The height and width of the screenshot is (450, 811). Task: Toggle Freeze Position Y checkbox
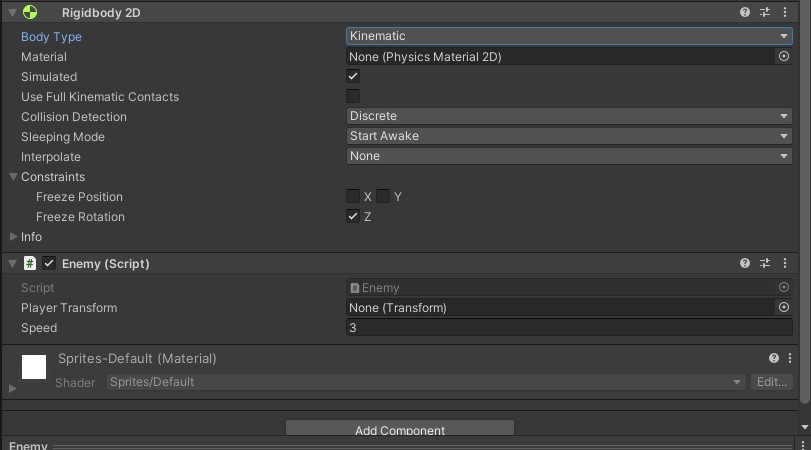pos(383,196)
